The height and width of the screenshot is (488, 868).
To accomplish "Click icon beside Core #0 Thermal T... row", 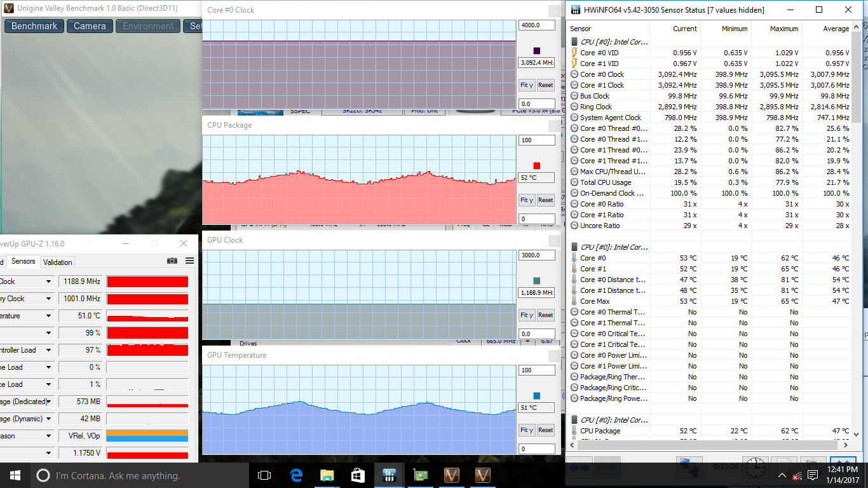I will pyautogui.click(x=574, y=312).
